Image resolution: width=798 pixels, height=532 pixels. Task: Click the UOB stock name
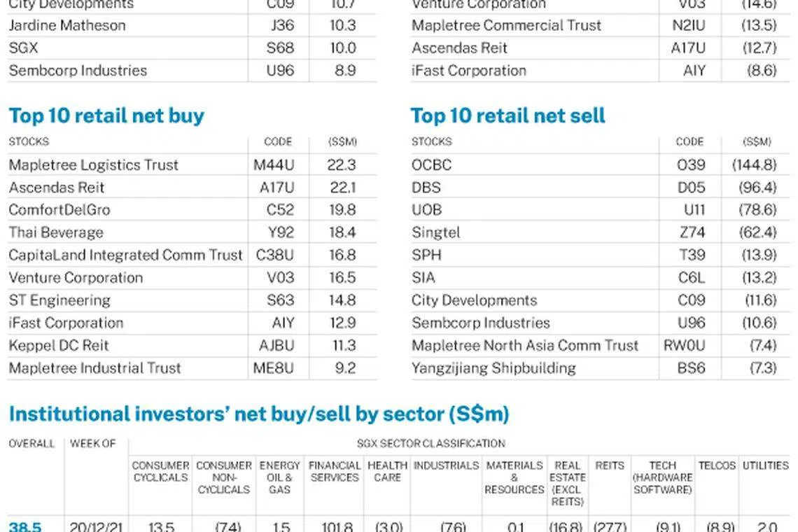427,210
